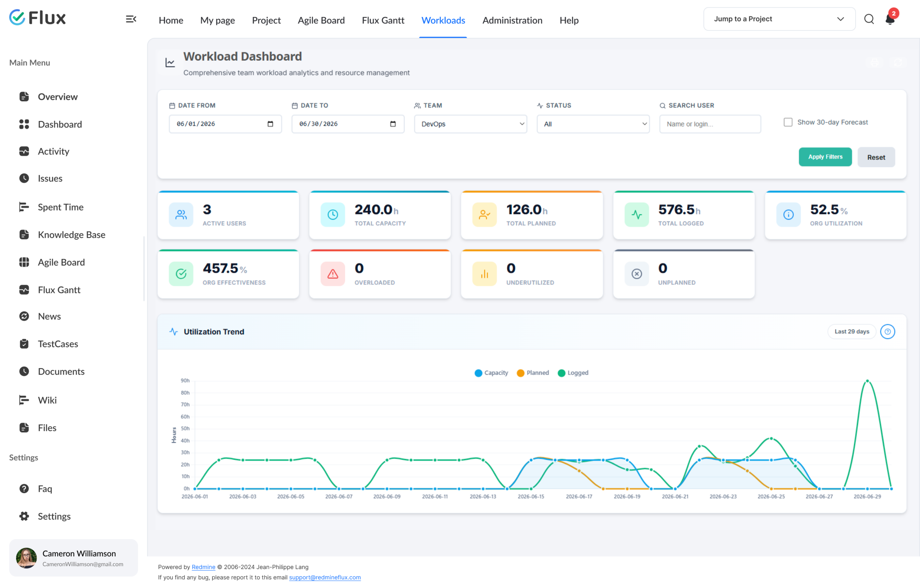Collapse the sidebar using the menu toggle icon
Screen dimensions: 920x588
pyautogui.click(x=131, y=19)
